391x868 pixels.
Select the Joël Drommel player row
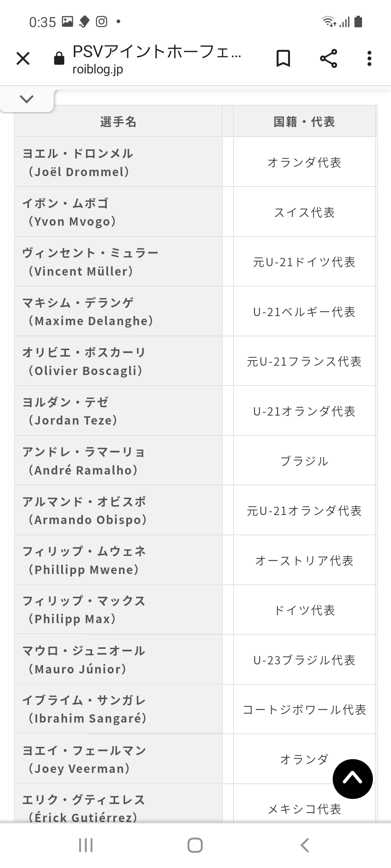pos(118,162)
